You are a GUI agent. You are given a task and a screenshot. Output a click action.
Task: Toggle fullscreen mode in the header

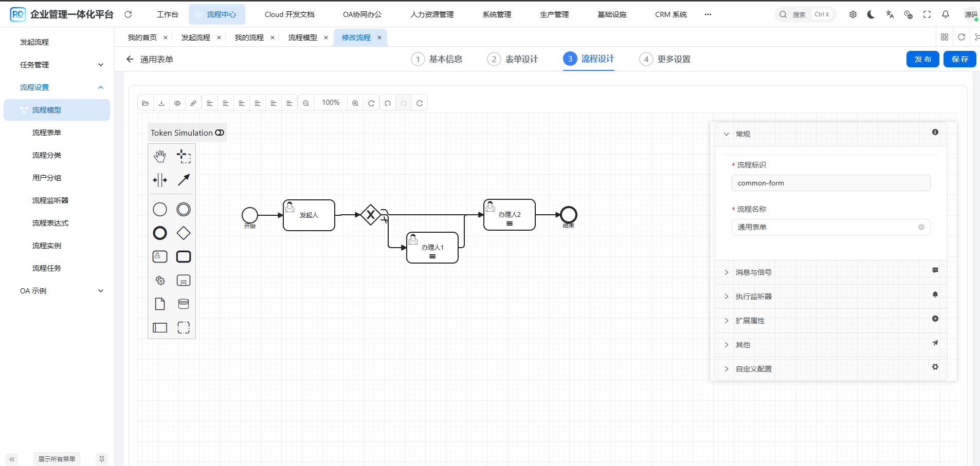(x=927, y=14)
